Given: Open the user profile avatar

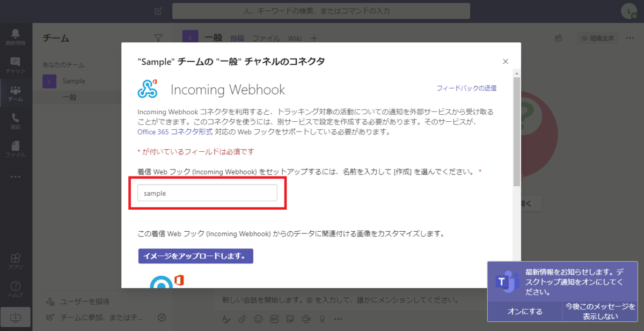Looking at the screenshot, I should pos(628,11).
